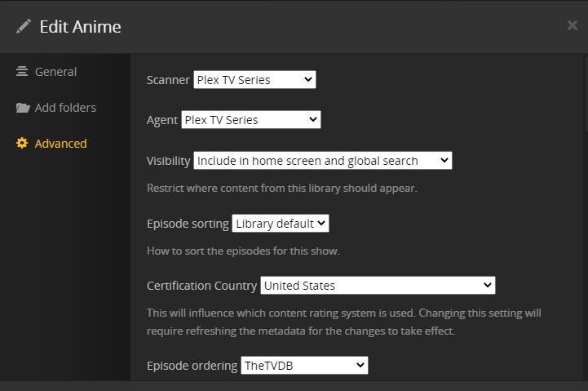Click the Episode sorting help text
588x391 pixels.
tap(243, 251)
